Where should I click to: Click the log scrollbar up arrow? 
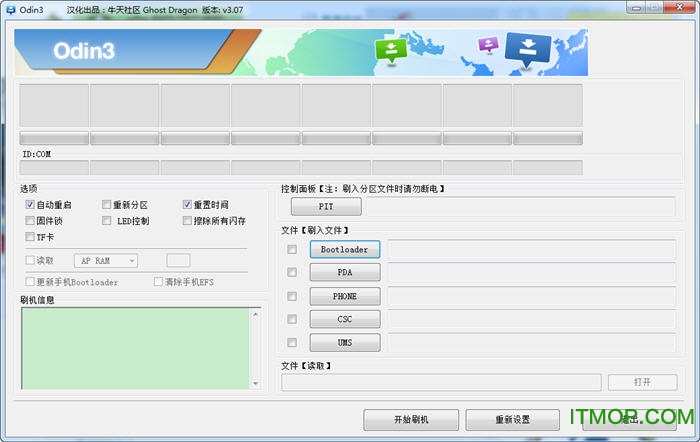coord(255,314)
